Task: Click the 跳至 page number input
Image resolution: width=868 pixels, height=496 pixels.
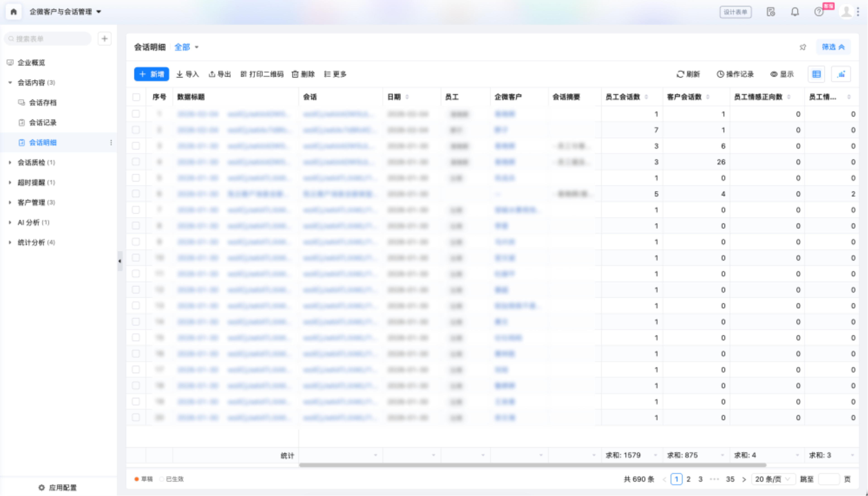Action: (828, 479)
